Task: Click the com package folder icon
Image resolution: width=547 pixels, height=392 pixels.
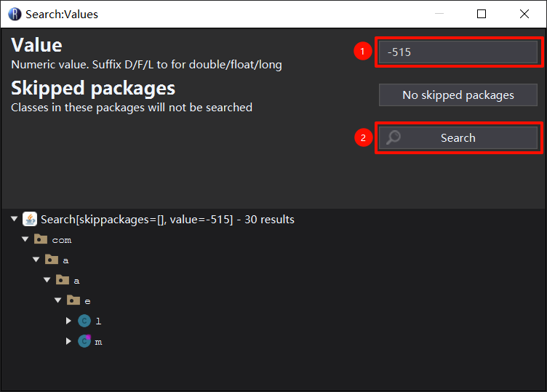Action: pyautogui.click(x=41, y=239)
